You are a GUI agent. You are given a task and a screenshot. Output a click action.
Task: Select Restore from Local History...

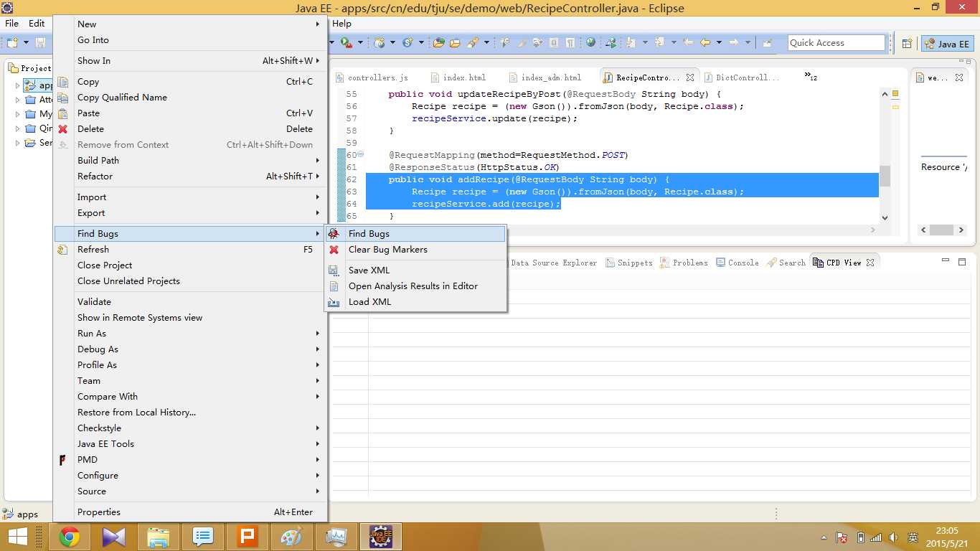(x=191, y=413)
